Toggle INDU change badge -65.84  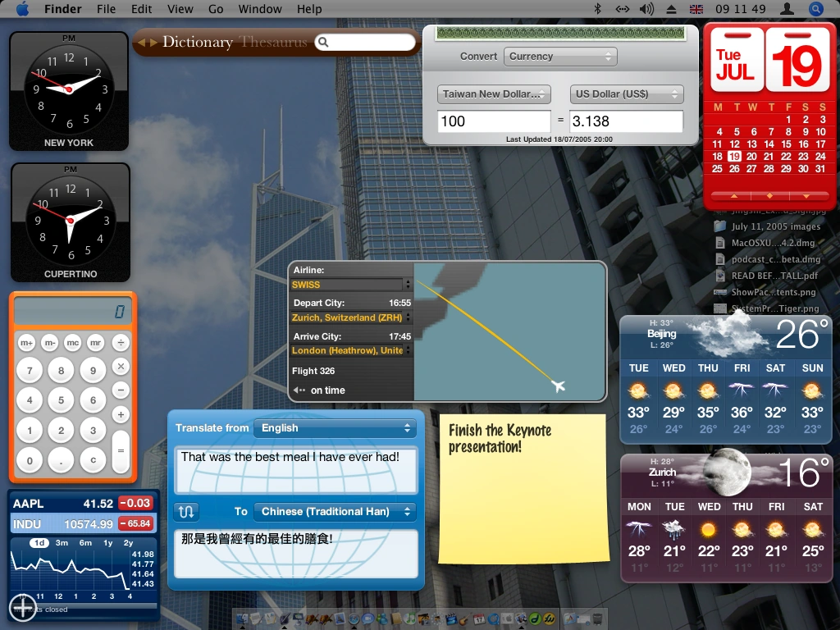135,523
